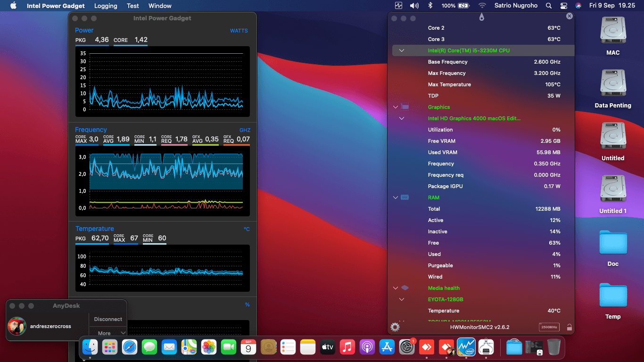Open the Test menu
644x362 pixels.
133,6
